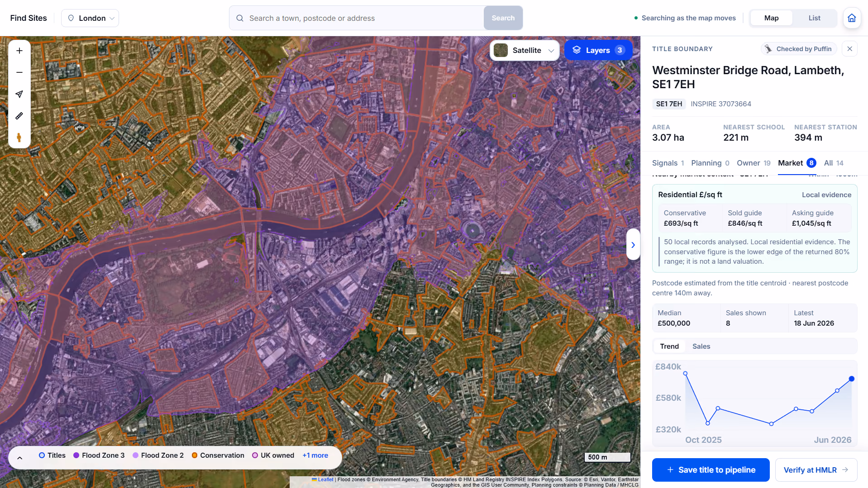Toggle the Titles layer in legend
The width and height of the screenshot is (868, 488).
pyautogui.click(x=52, y=455)
